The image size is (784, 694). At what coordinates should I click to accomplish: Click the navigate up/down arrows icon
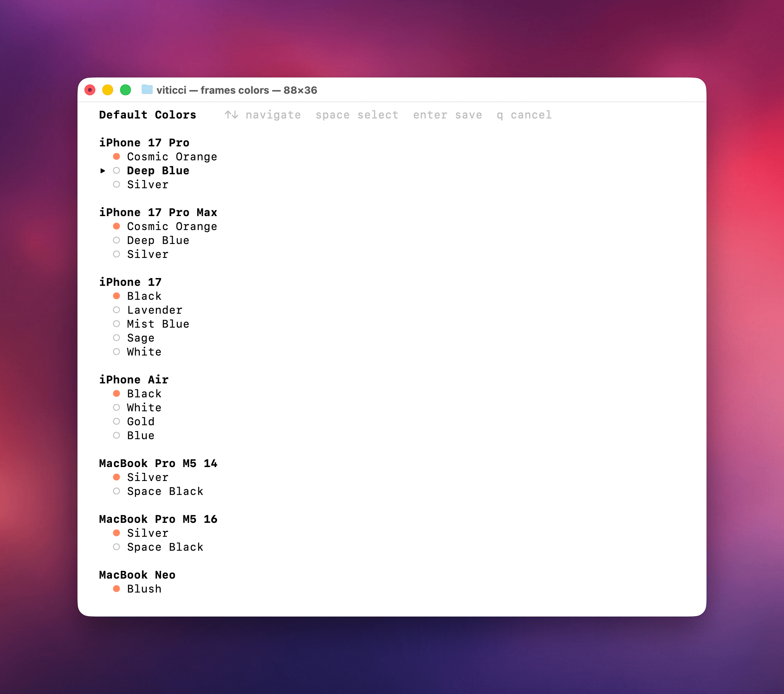point(231,115)
